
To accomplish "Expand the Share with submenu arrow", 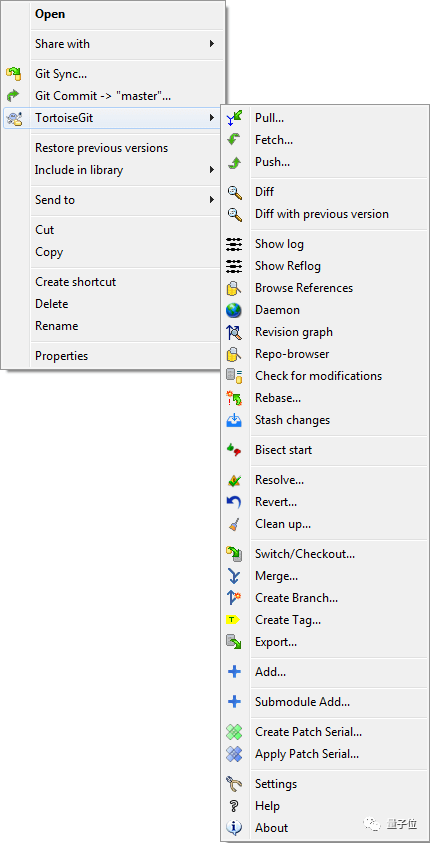I will click(212, 44).
